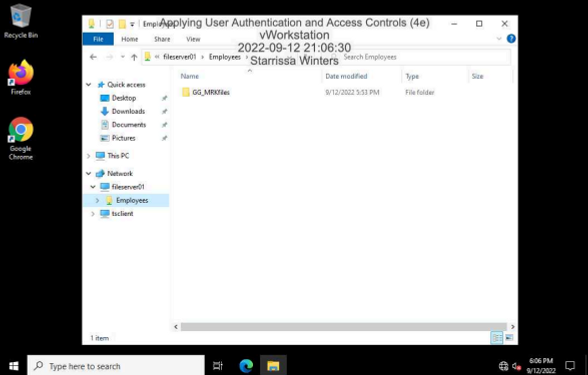Launch Microsoft Edge from the taskbar
The height and width of the screenshot is (375, 588).
(x=246, y=366)
